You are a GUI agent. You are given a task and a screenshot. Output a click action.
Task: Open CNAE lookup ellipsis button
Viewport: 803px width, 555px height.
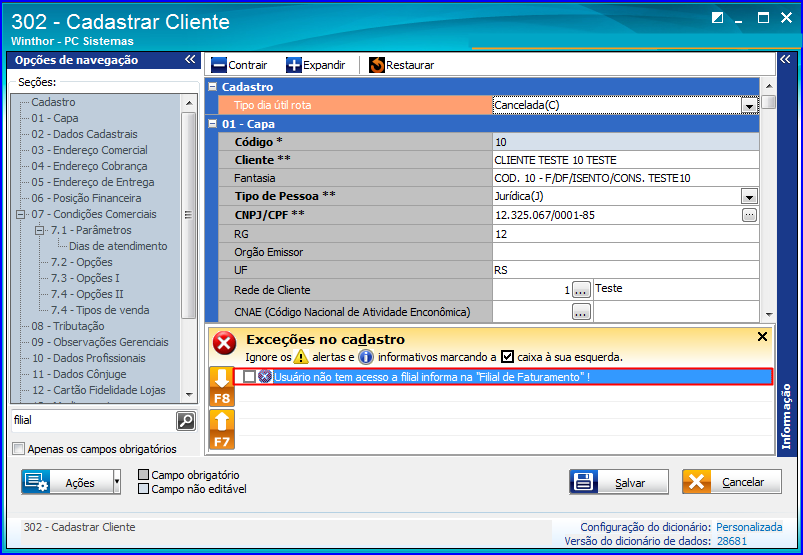pos(581,312)
